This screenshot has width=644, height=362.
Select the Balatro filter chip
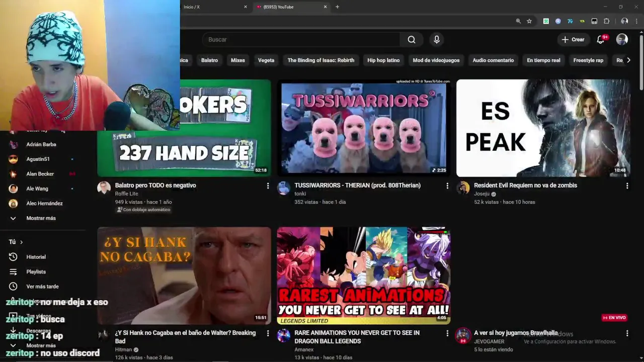click(x=209, y=60)
